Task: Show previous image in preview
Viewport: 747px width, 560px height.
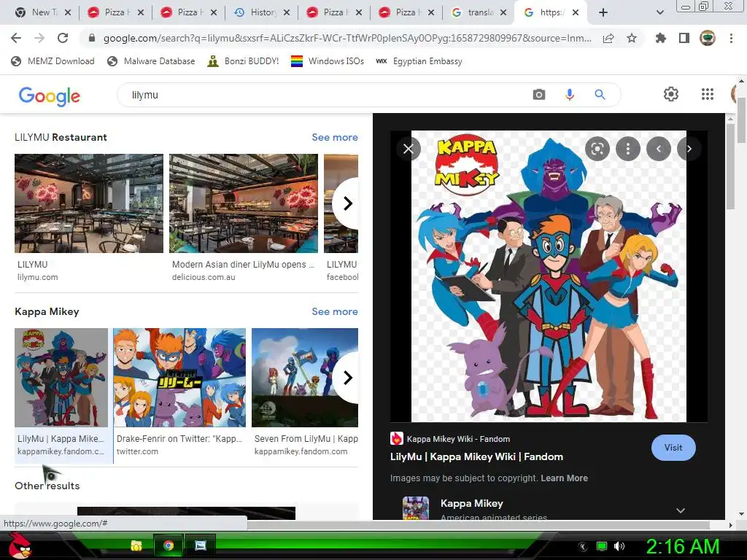Action: click(659, 149)
